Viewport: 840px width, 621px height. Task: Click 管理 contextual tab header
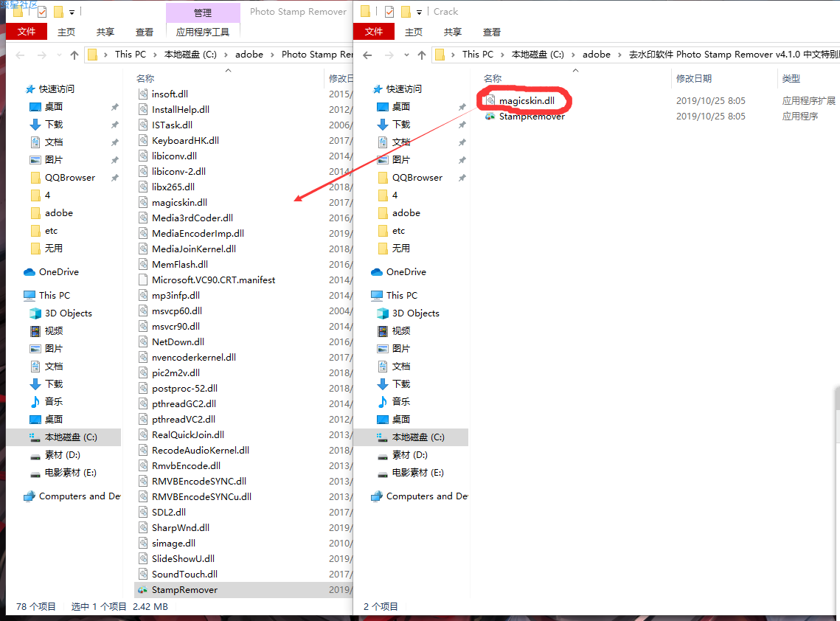203,13
